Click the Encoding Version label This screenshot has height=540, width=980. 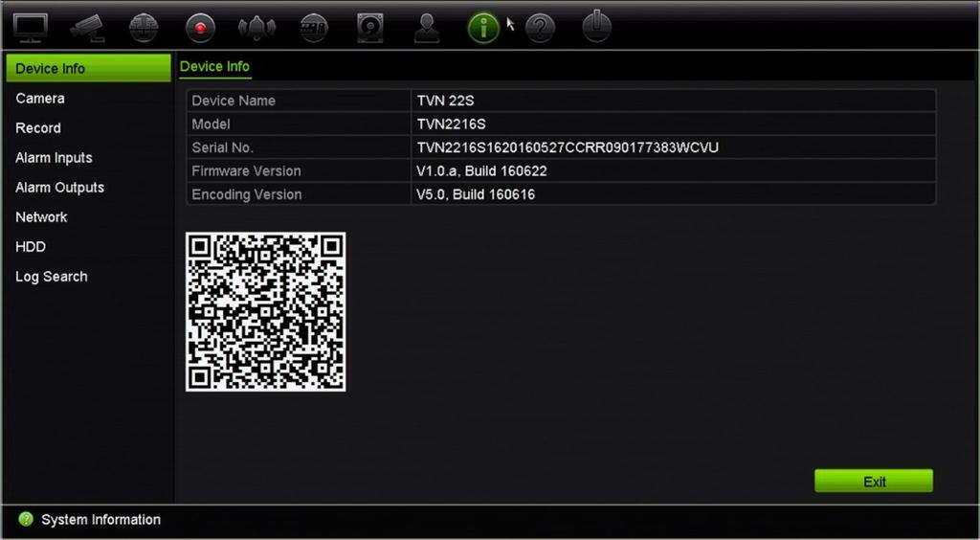tap(247, 194)
